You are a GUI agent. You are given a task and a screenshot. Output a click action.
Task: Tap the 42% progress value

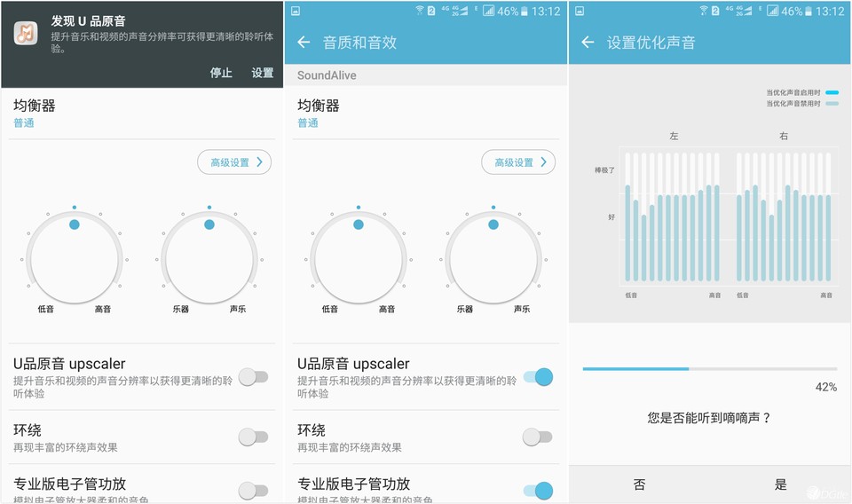click(x=826, y=387)
